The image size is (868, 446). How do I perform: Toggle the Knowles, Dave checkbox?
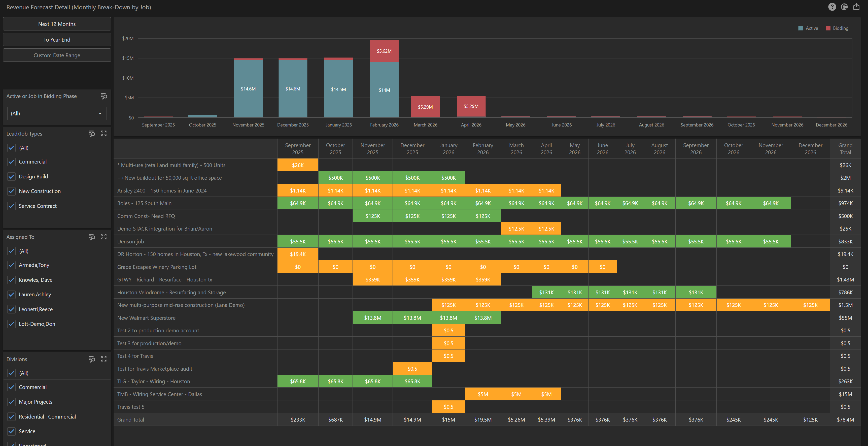(11, 280)
